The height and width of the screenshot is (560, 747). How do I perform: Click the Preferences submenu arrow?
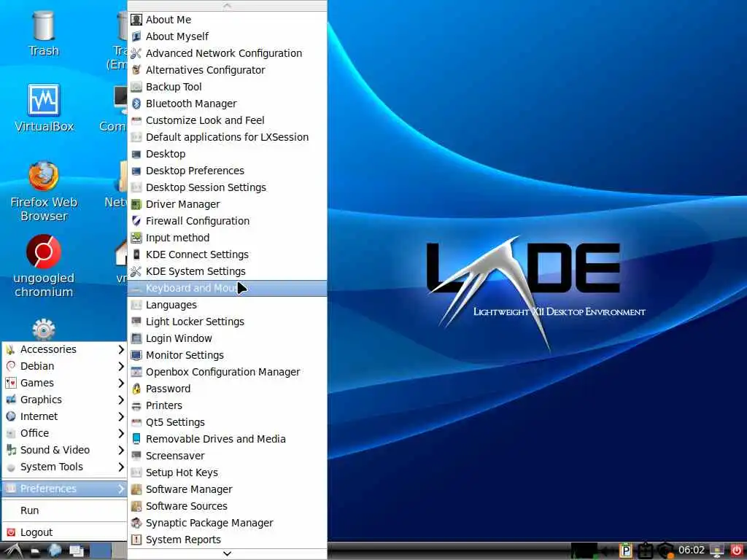(x=120, y=489)
